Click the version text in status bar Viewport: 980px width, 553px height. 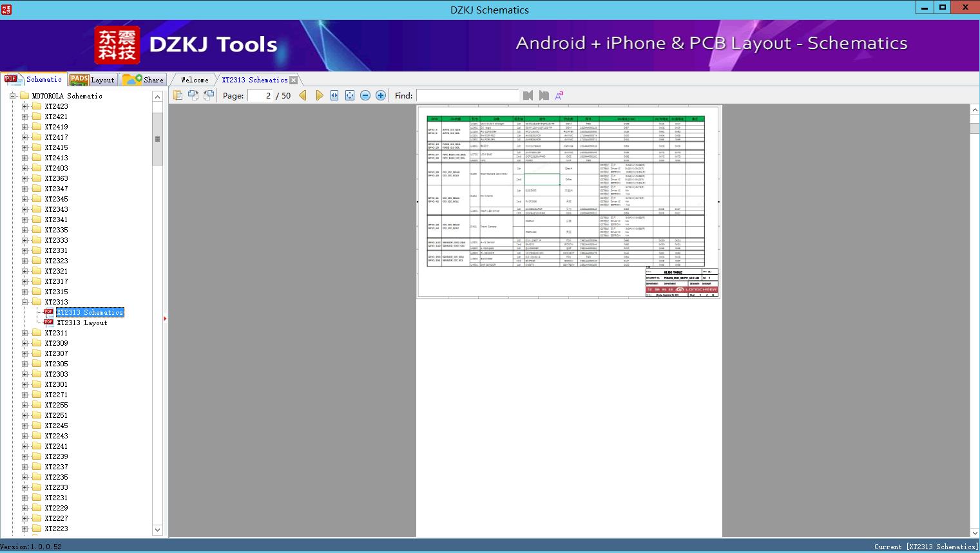pos(31,547)
